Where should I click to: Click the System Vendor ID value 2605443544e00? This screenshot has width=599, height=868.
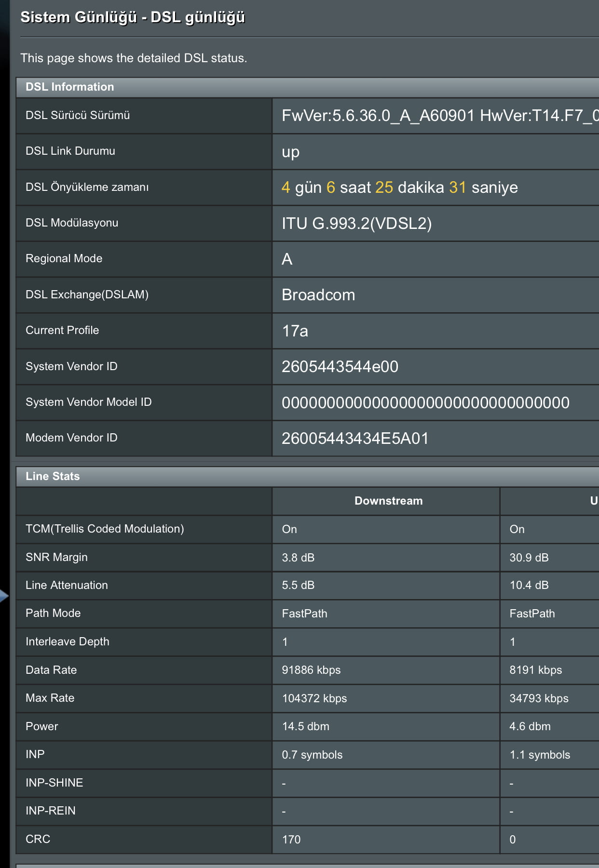[x=340, y=367]
